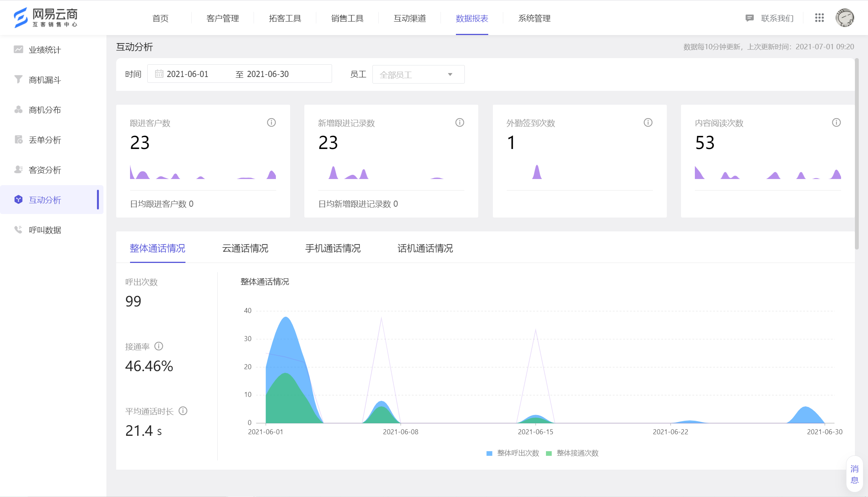
Task: Click info icon on 跟进客户数 card
Action: tap(271, 122)
